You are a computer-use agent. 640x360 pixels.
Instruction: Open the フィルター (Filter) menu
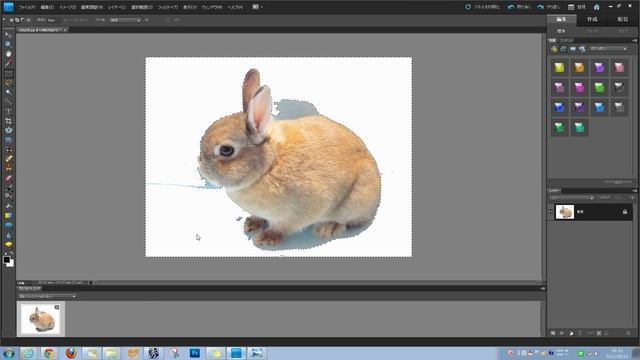(168, 7)
